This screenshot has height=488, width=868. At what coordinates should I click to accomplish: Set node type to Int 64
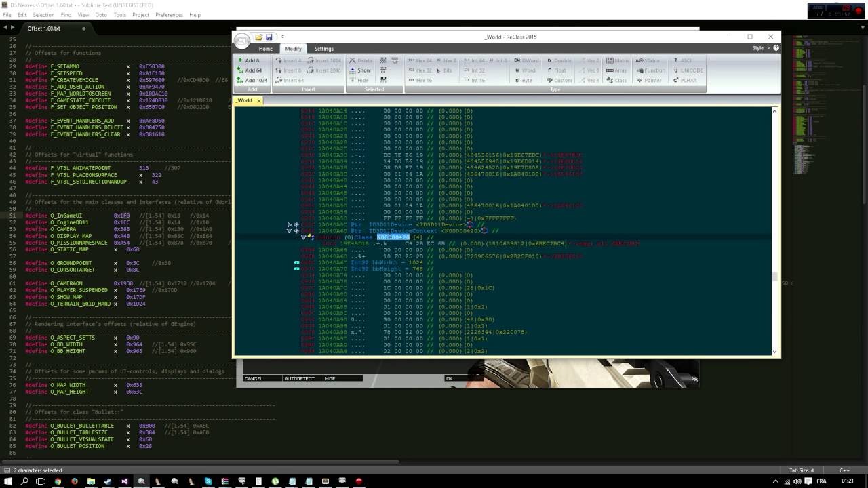coord(474,60)
